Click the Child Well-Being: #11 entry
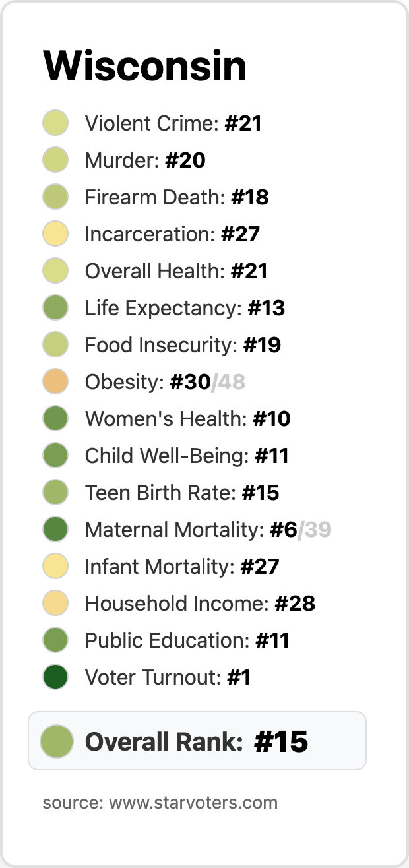Screen dimensions: 409x868 pos(187,456)
